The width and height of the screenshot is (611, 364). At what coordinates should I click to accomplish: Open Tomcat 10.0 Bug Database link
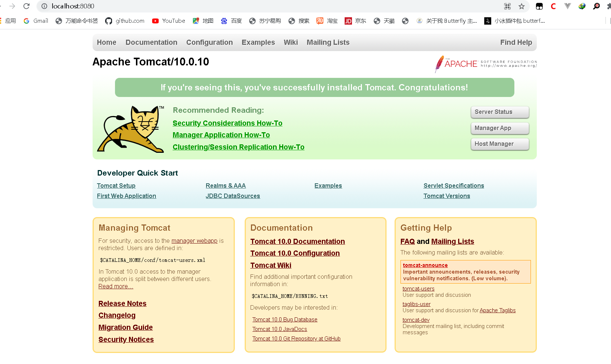click(x=285, y=320)
